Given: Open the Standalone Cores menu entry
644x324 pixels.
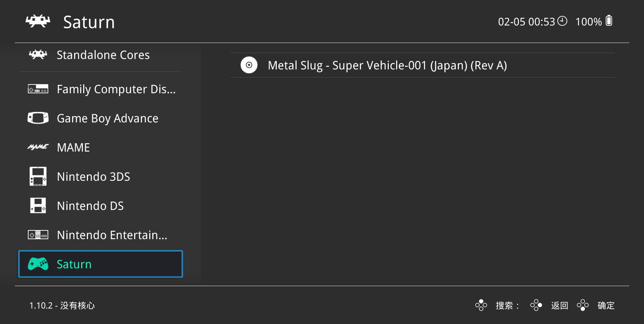Looking at the screenshot, I should click(x=103, y=55).
